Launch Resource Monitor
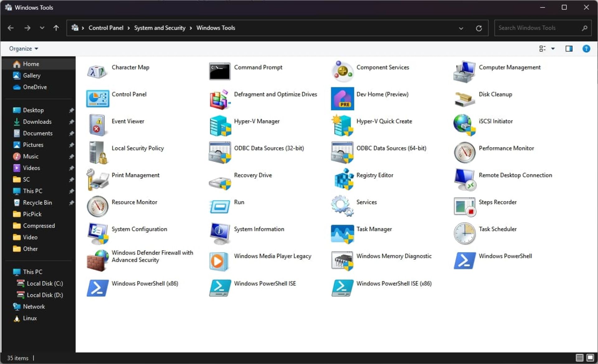The height and width of the screenshot is (364, 598). [134, 202]
